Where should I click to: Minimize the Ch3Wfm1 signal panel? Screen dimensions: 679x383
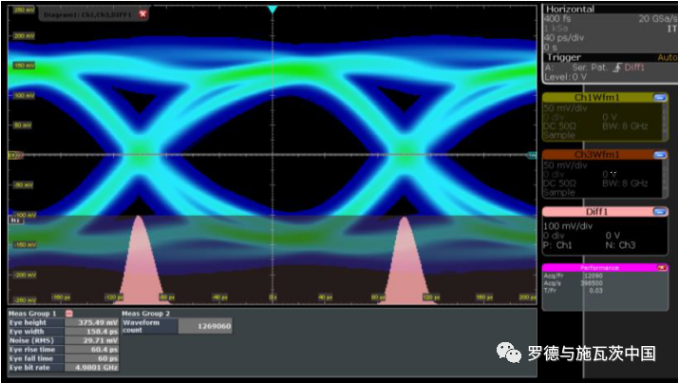point(660,155)
